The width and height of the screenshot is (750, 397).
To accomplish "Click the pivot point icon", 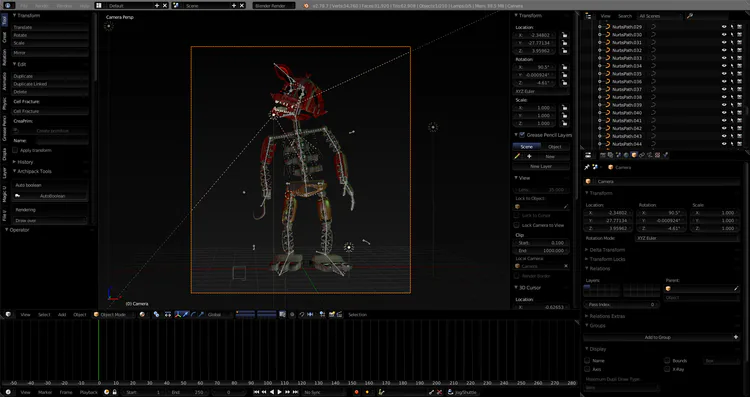I will [x=156, y=314].
